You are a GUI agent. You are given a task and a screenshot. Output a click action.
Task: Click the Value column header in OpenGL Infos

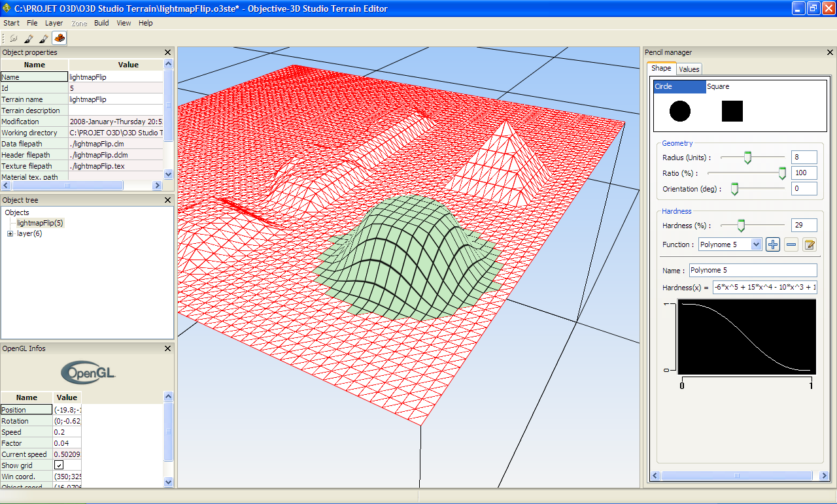67,397
